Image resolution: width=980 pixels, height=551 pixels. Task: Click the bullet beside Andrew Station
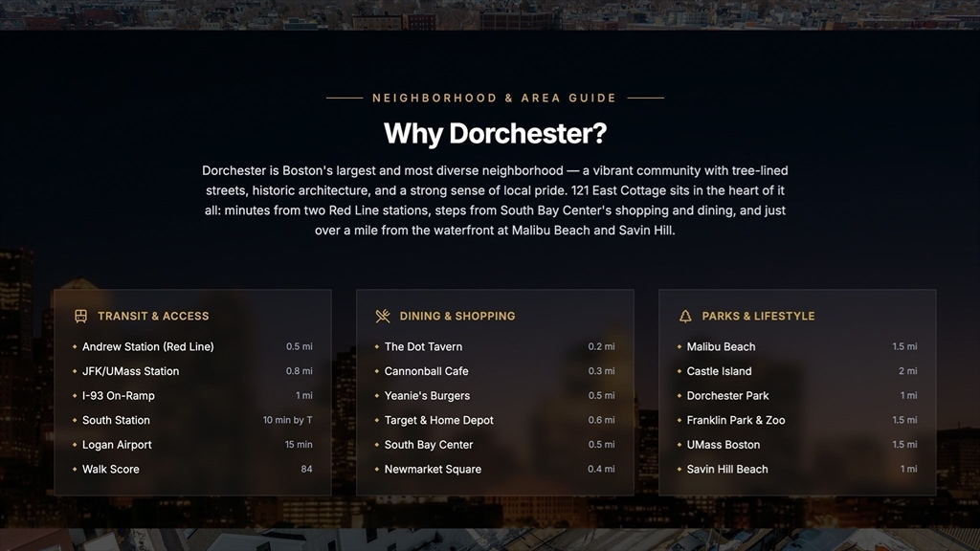(75, 347)
